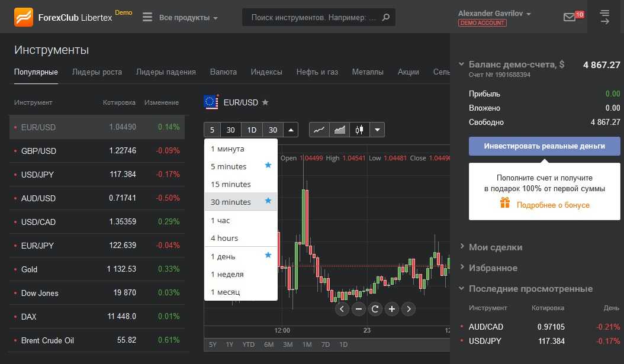Zoom in chart with plus button
This screenshot has height=364, width=624.
pyautogui.click(x=391, y=309)
